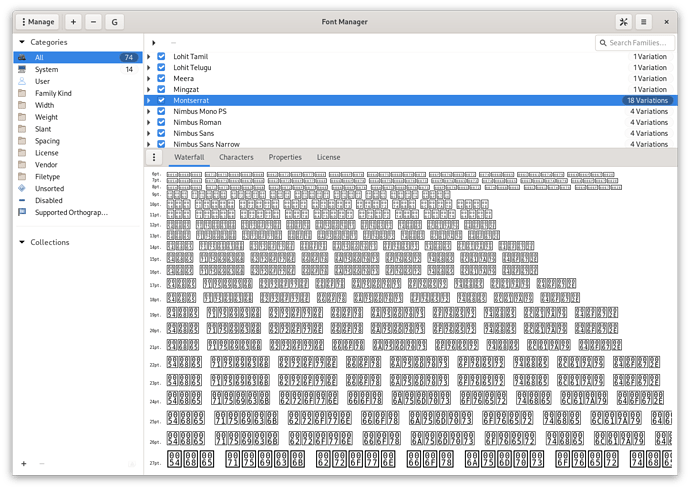Switch to the Properties tab
This screenshot has height=489, width=690.
coord(285,157)
